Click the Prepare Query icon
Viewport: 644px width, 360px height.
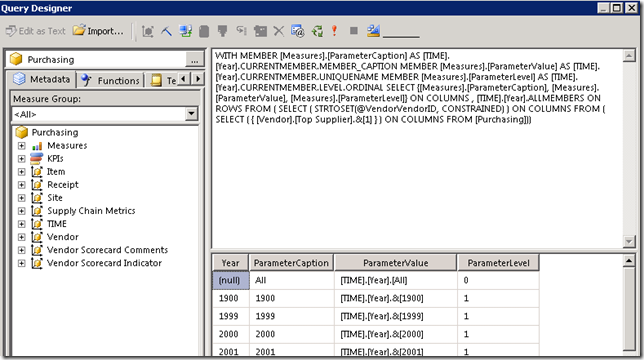(317, 31)
